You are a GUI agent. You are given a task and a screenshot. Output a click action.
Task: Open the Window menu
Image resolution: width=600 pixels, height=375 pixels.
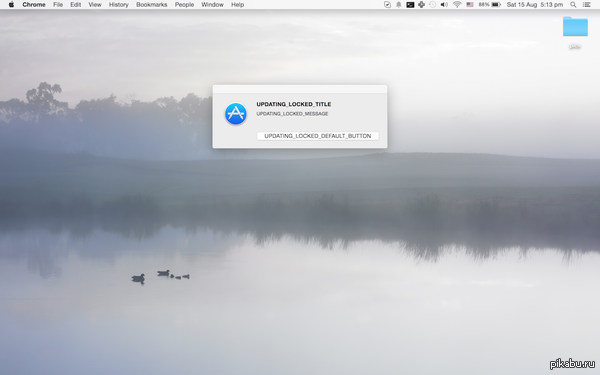[212, 5]
